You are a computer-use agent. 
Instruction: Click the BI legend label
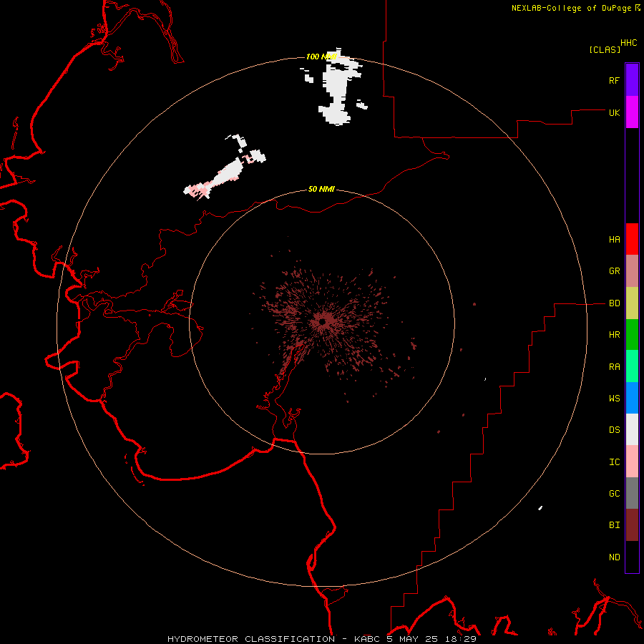(x=614, y=525)
